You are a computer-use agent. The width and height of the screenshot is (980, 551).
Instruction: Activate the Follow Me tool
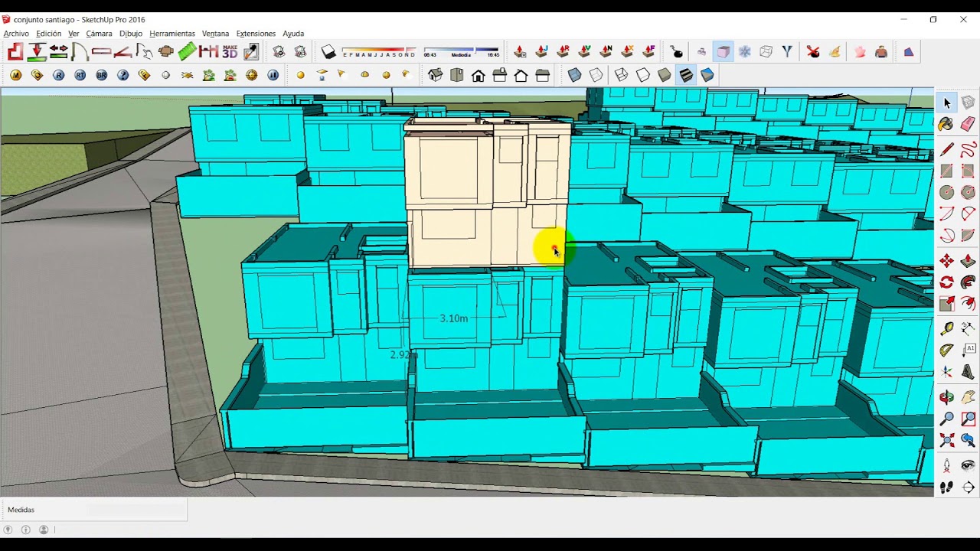[x=969, y=282]
